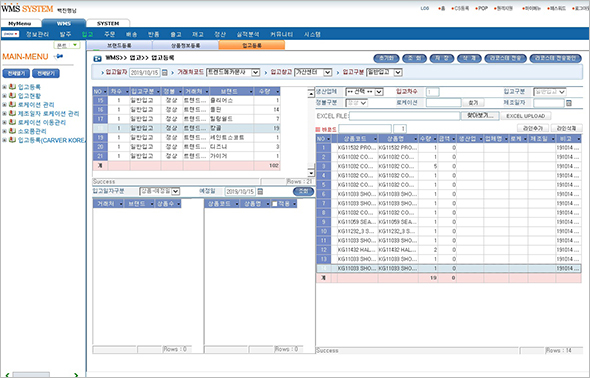Open the 실적분석 menu
This screenshot has height=378, width=590.
pyautogui.click(x=248, y=34)
